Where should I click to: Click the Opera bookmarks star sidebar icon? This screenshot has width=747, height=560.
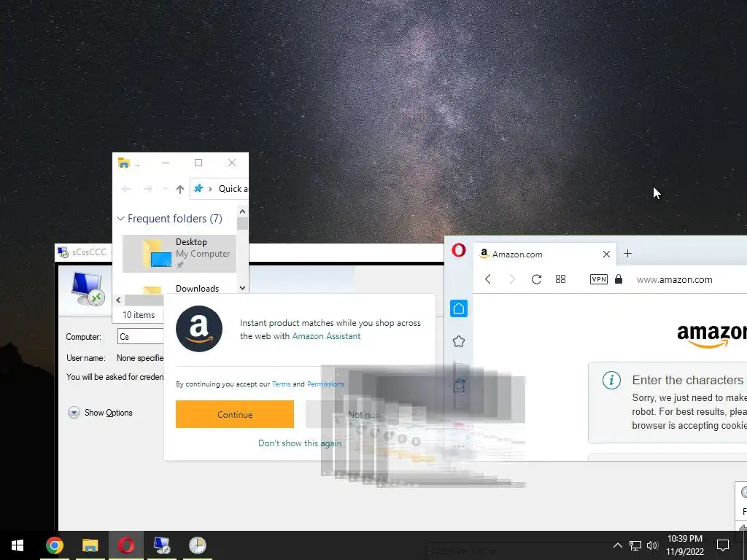coord(458,341)
